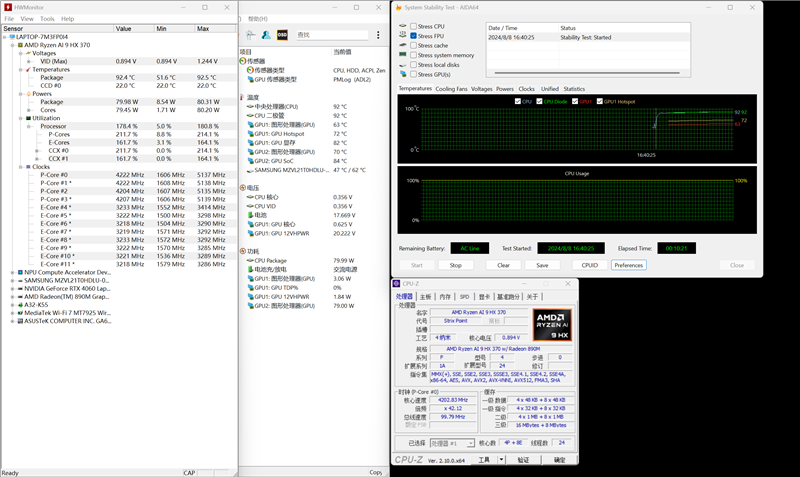
Task: Click the Stress FPU row icon in AIDA64
Action: [x=403, y=36]
